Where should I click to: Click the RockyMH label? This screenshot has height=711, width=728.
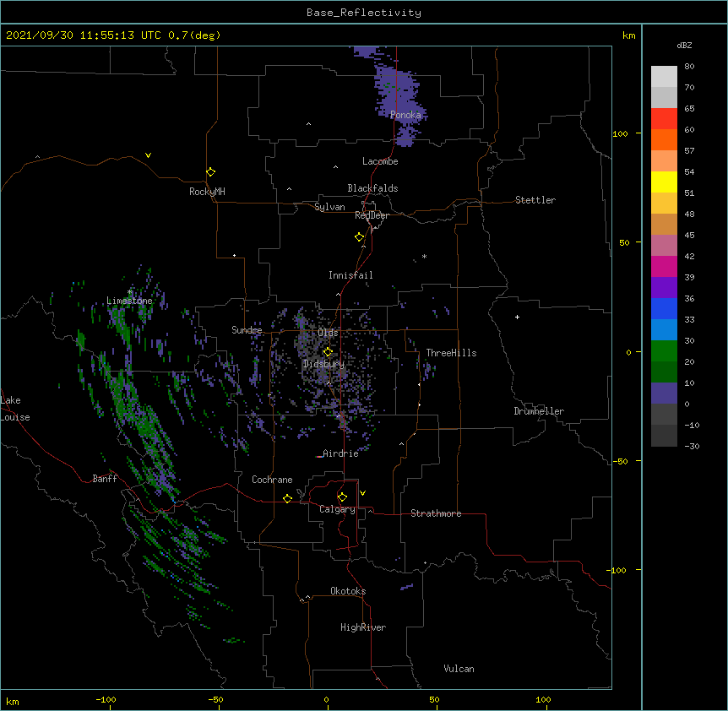pos(207,192)
